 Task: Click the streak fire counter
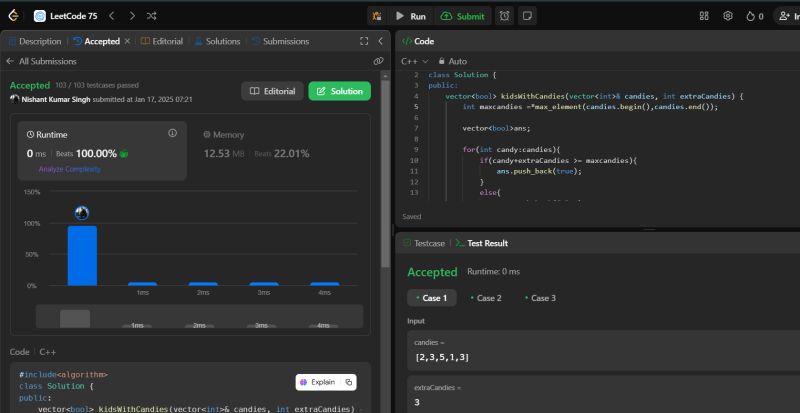pos(755,16)
